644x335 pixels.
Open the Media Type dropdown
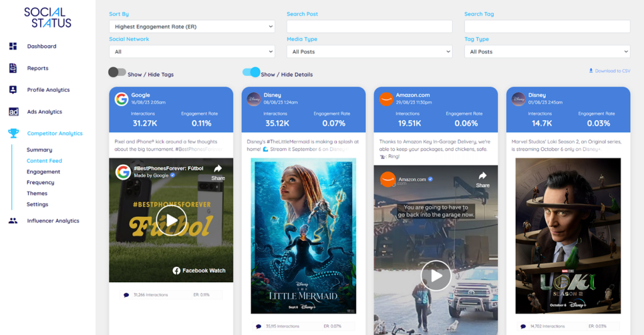pos(369,52)
